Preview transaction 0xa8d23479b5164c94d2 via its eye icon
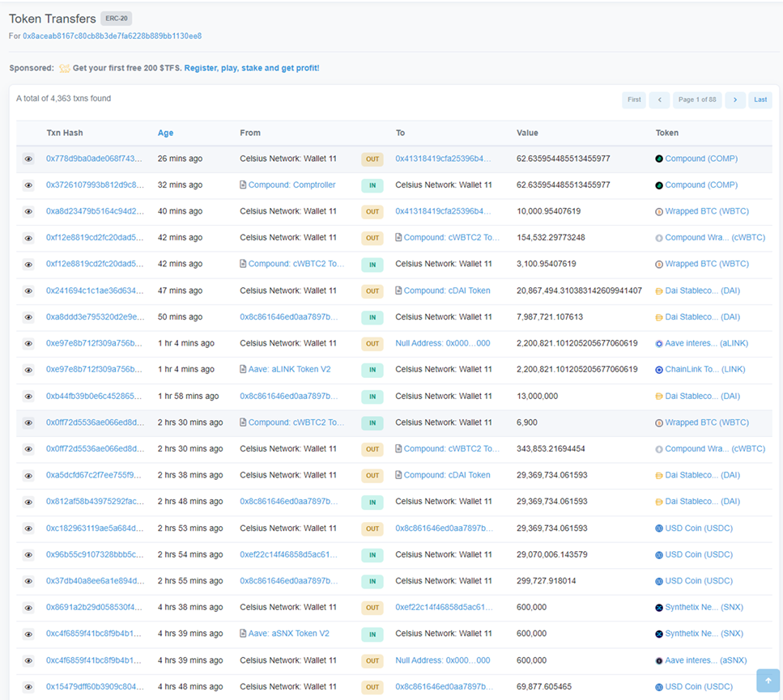Image resolution: width=783 pixels, height=700 pixels. coord(28,211)
